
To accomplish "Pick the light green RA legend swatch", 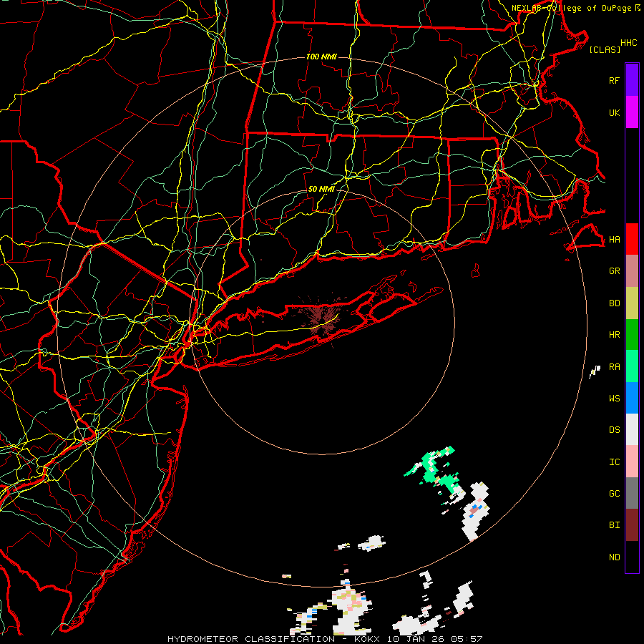I will tap(632, 366).
